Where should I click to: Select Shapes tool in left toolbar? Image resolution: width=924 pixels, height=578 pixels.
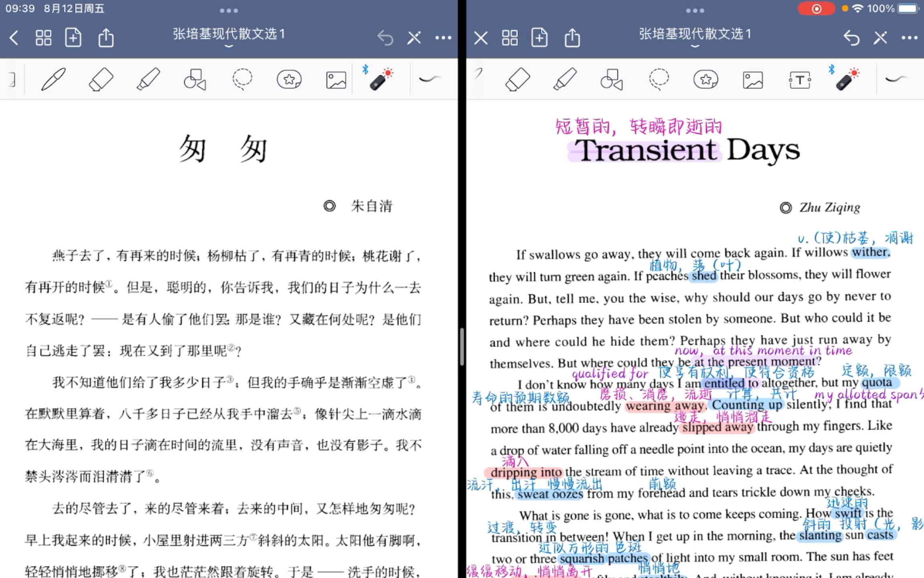pyautogui.click(x=195, y=79)
